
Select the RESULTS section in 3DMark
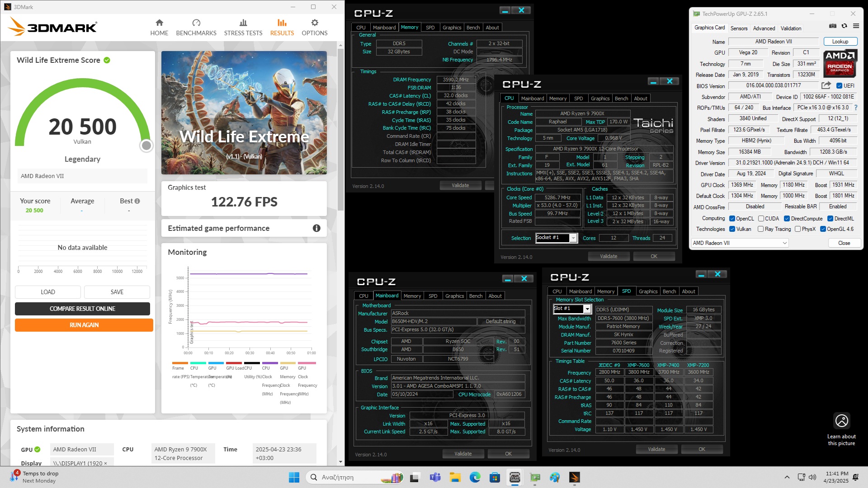click(x=282, y=28)
